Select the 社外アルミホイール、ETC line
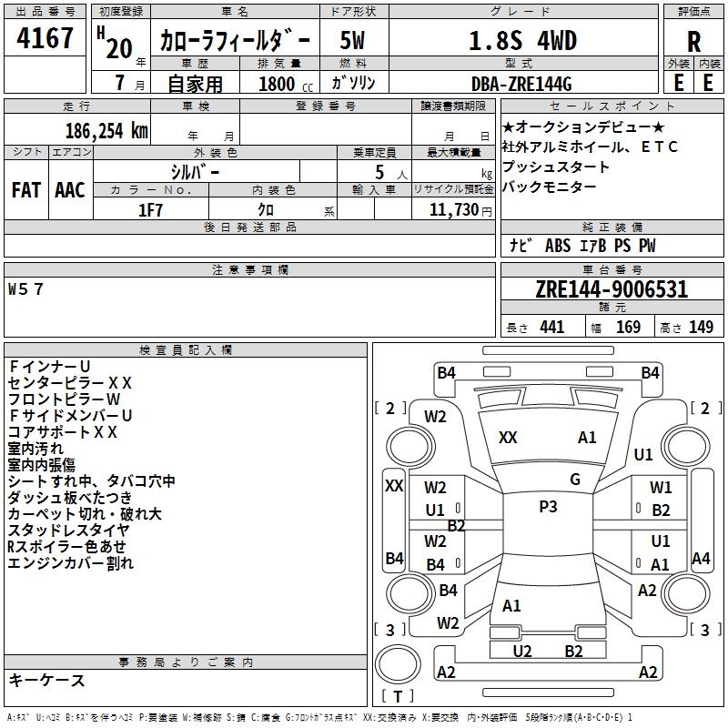 point(590,147)
